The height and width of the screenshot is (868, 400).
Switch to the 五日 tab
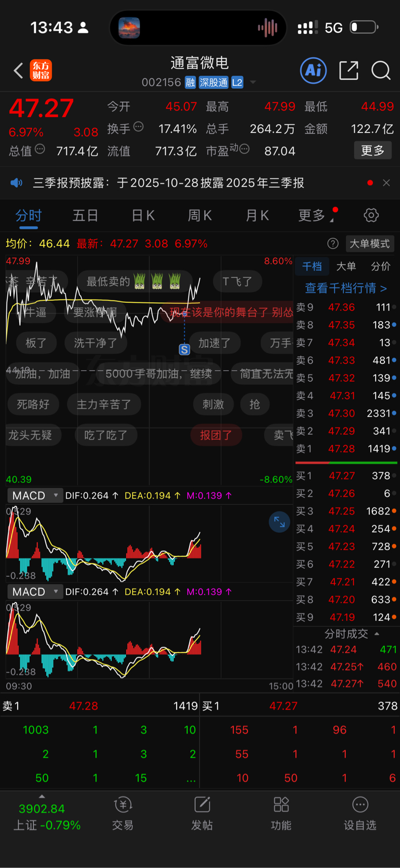[x=85, y=215]
